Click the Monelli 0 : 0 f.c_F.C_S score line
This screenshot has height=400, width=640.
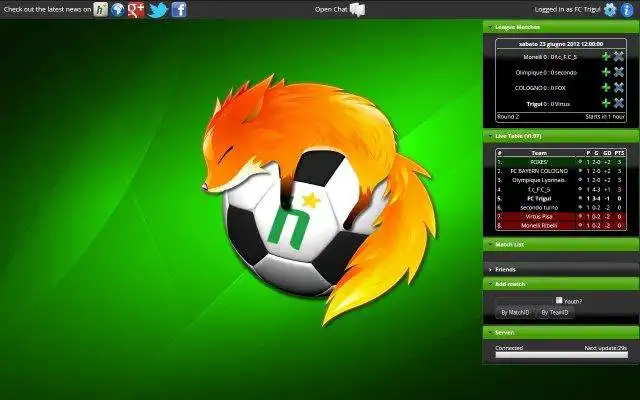550,57
